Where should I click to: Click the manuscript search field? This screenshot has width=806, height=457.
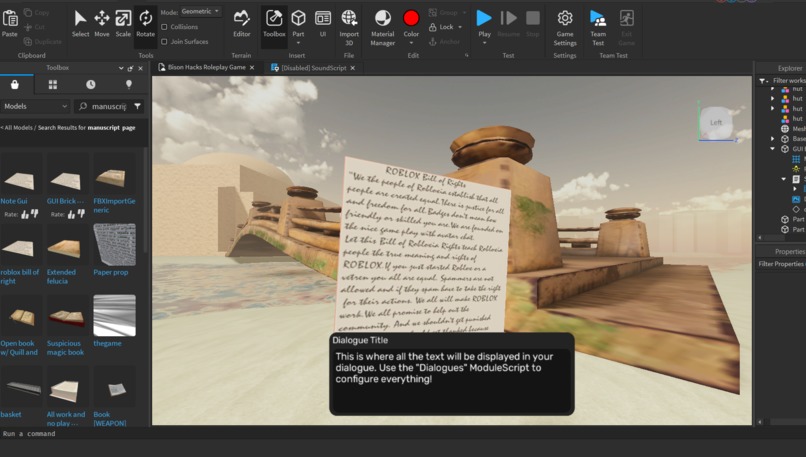[x=109, y=106]
